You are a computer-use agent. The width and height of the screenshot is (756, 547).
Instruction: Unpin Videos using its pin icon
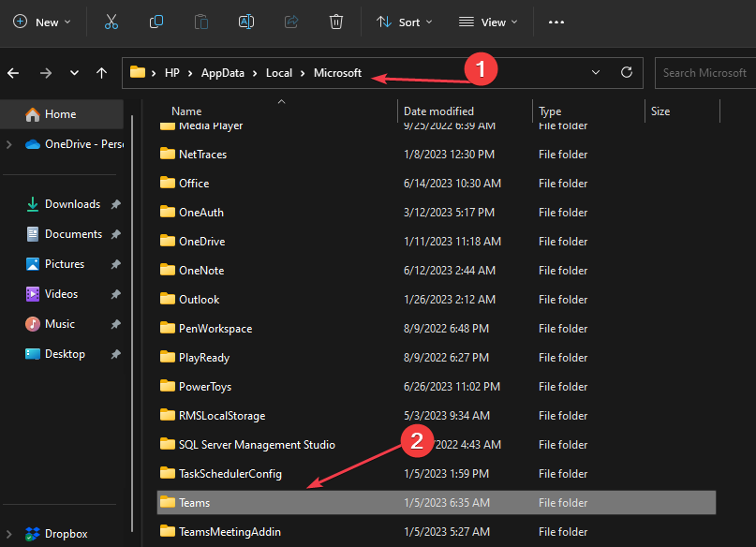tap(116, 294)
